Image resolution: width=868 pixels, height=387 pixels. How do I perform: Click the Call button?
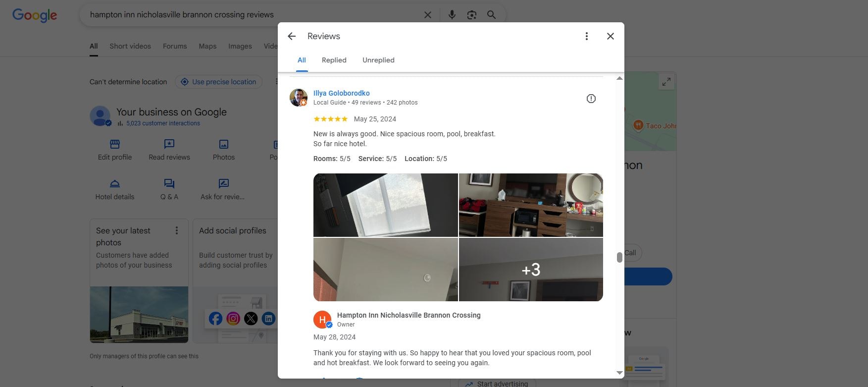(x=630, y=253)
